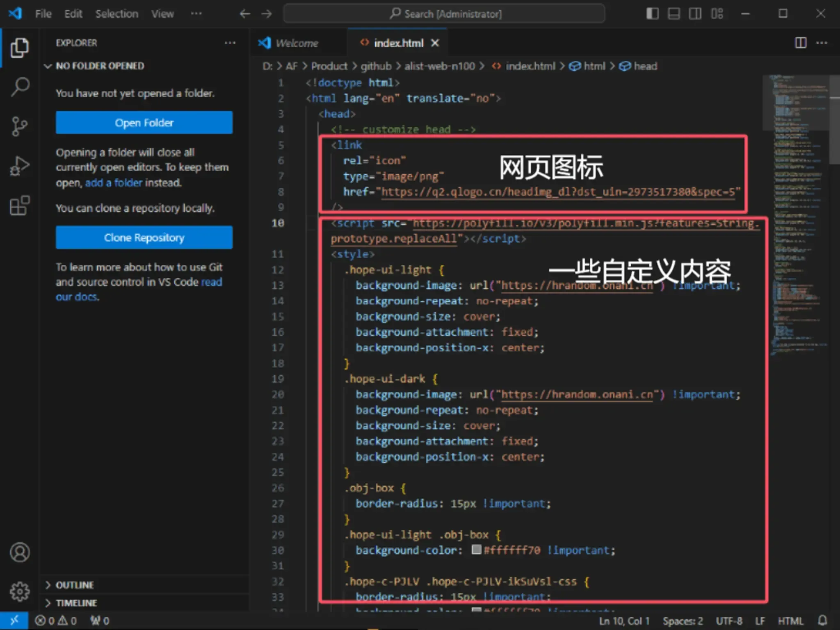Collapse the NO FOLDER OPENED section
Image resolution: width=840 pixels, height=630 pixels.
(100, 66)
